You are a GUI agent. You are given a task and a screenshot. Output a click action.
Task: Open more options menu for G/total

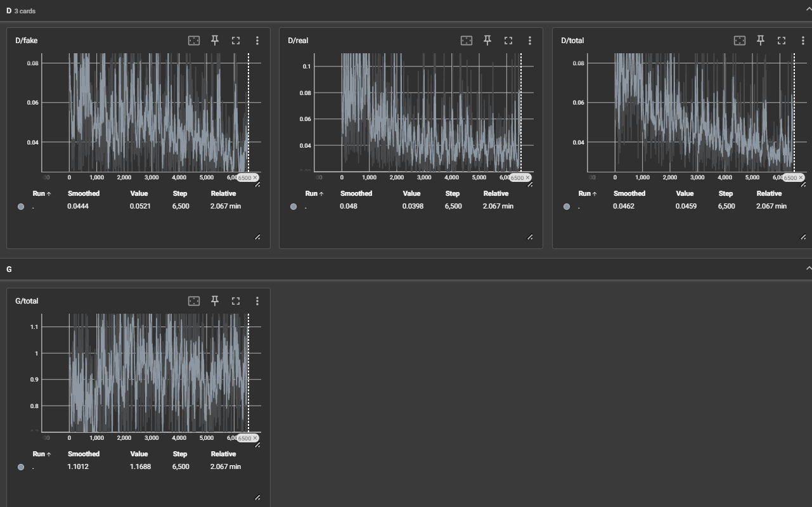click(257, 301)
